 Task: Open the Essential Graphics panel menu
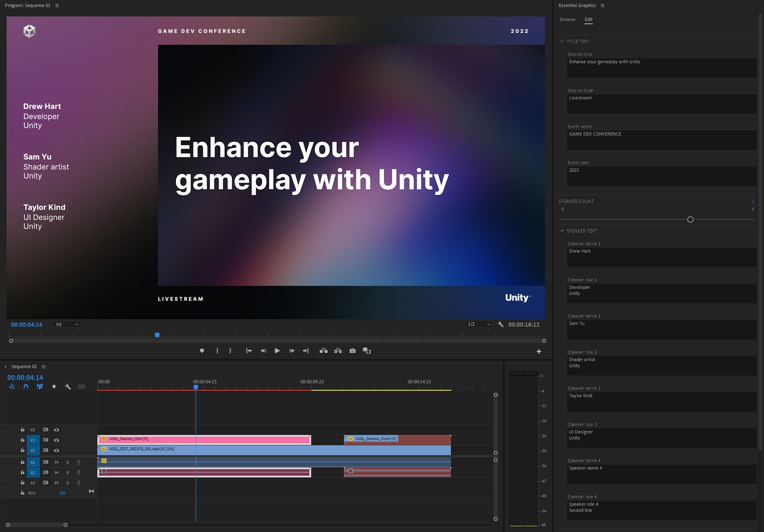[x=602, y=5]
